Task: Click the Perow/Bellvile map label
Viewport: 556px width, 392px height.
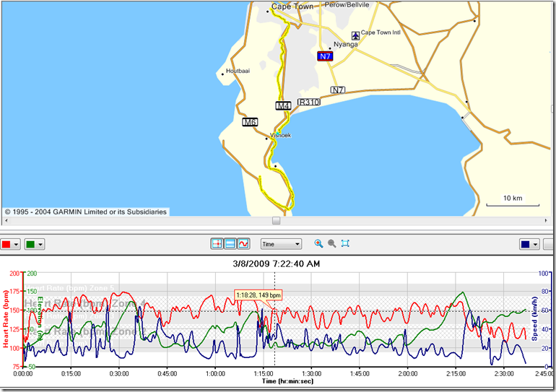Action: [x=347, y=5]
